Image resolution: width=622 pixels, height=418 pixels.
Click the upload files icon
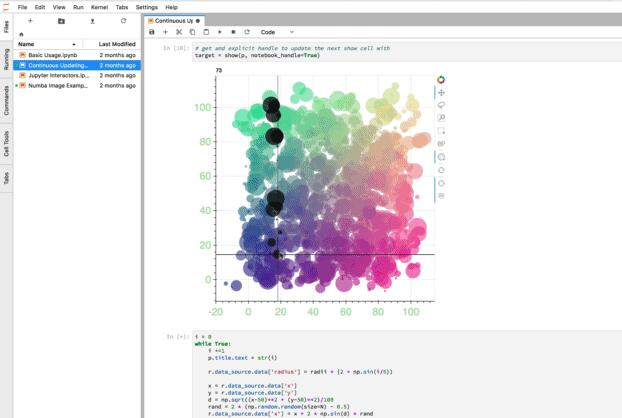coord(92,20)
